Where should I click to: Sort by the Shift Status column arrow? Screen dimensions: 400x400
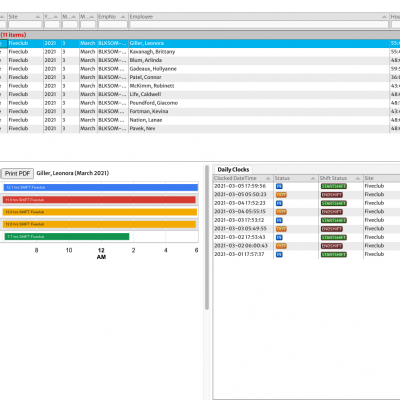click(358, 178)
